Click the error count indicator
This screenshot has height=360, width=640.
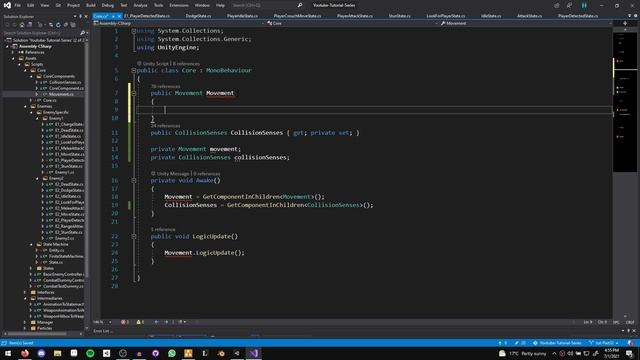pos(125,322)
